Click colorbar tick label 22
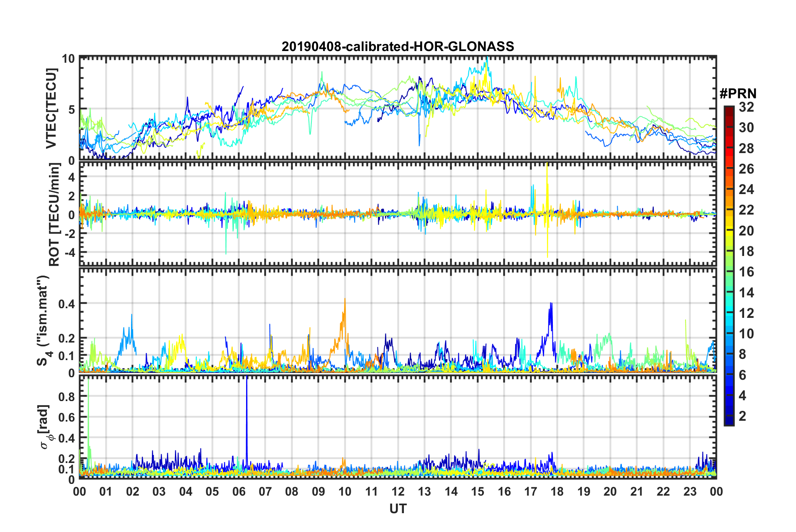 point(746,210)
